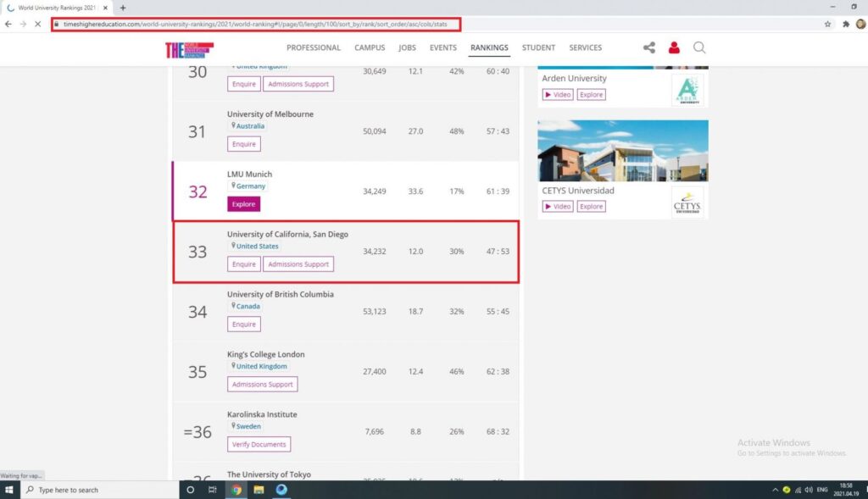Image resolution: width=868 pixels, height=499 pixels.
Task: Open the RANKINGS menu item
Action: point(489,48)
